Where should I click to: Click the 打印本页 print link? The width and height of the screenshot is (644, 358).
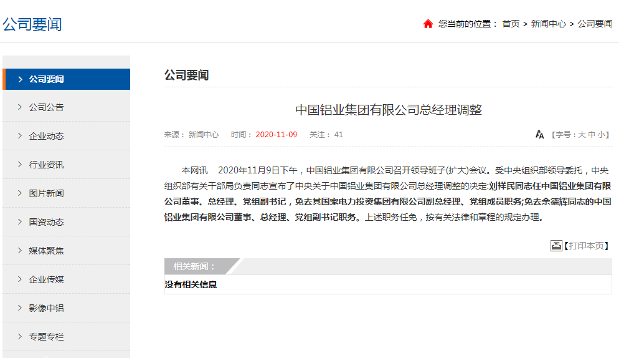click(586, 246)
